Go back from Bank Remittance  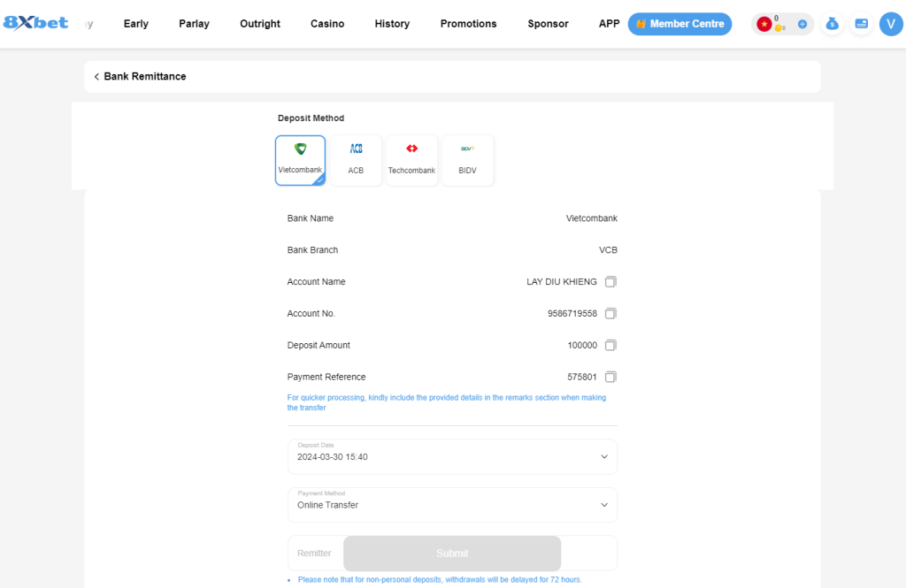pos(96,77)
